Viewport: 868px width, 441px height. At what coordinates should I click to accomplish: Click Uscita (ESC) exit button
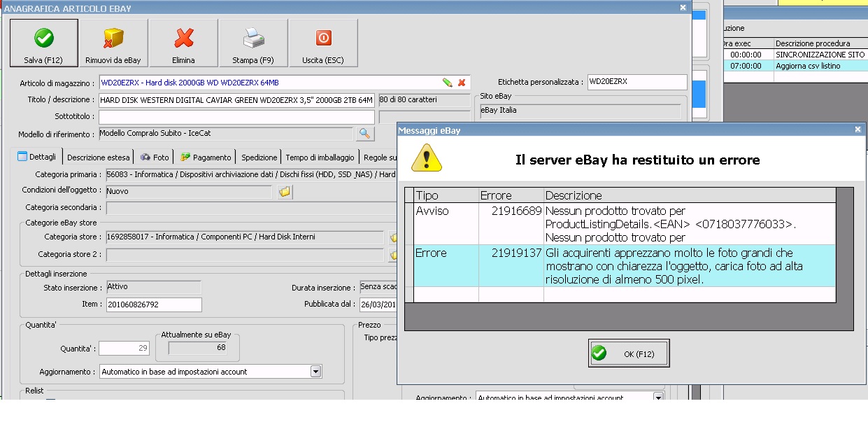click(323, 43)
